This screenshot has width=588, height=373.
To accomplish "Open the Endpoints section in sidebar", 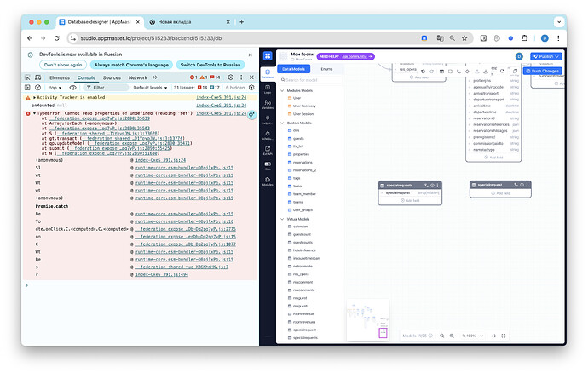I will [268, 119].
